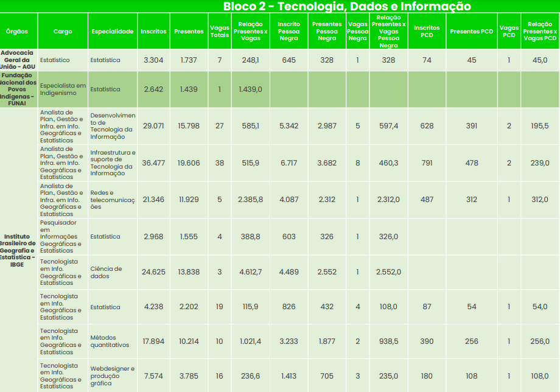
Task: Click the 'Inscrito Pessoa Negra' column header
Action: pyautogui.click(x=289, y=31)
